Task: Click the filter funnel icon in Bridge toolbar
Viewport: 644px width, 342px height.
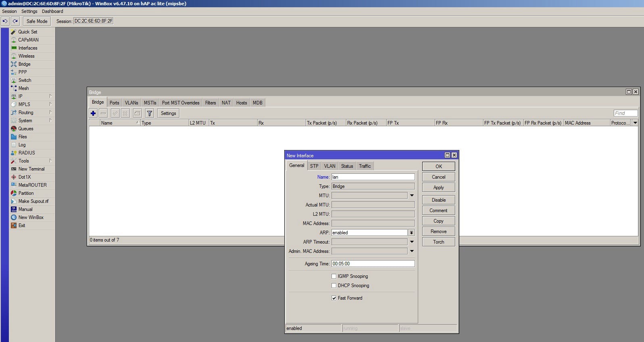Action: pos(149,113)
